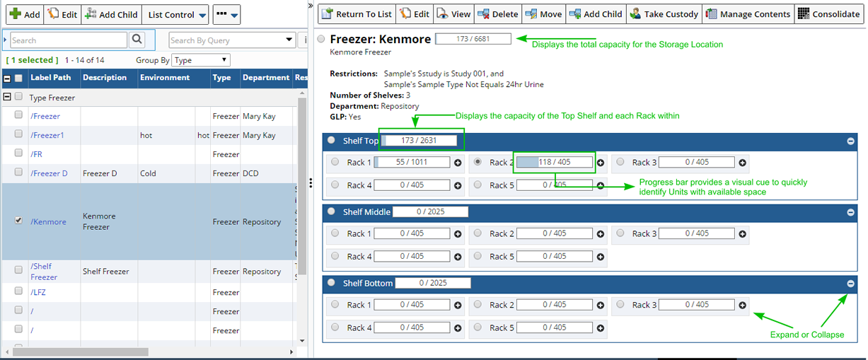Toggle the select-all checkbox in table header

click(18, 78)
